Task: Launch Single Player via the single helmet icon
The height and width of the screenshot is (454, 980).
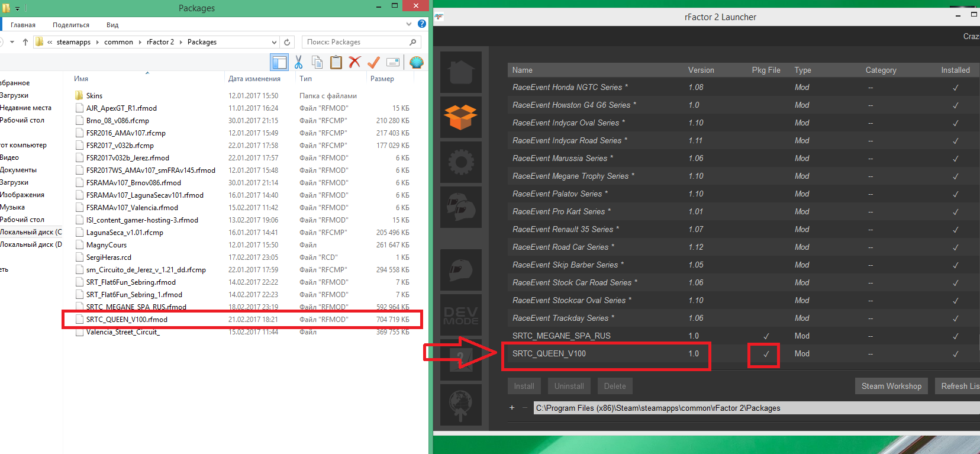Action: [461, 270]
